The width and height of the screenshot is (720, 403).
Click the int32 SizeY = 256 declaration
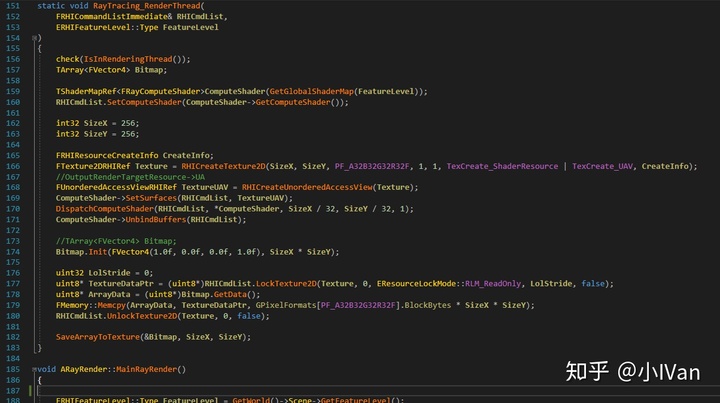(97, 134)
